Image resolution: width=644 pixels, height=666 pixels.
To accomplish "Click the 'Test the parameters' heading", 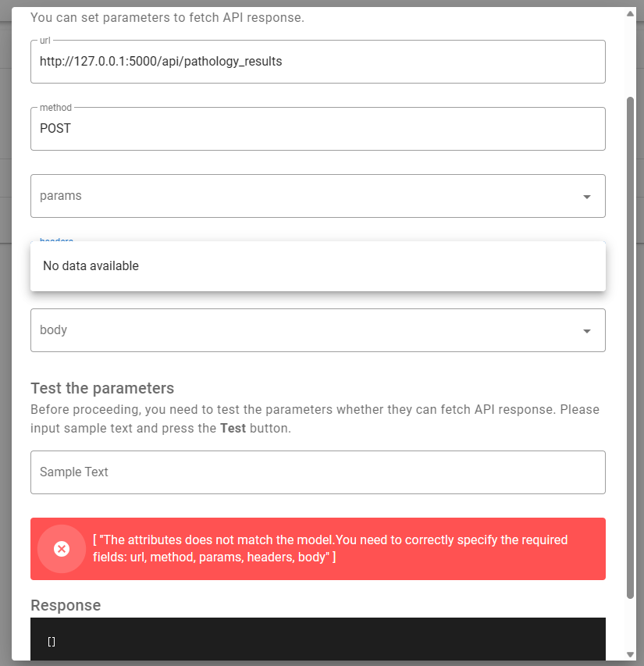I will [102, 388].
